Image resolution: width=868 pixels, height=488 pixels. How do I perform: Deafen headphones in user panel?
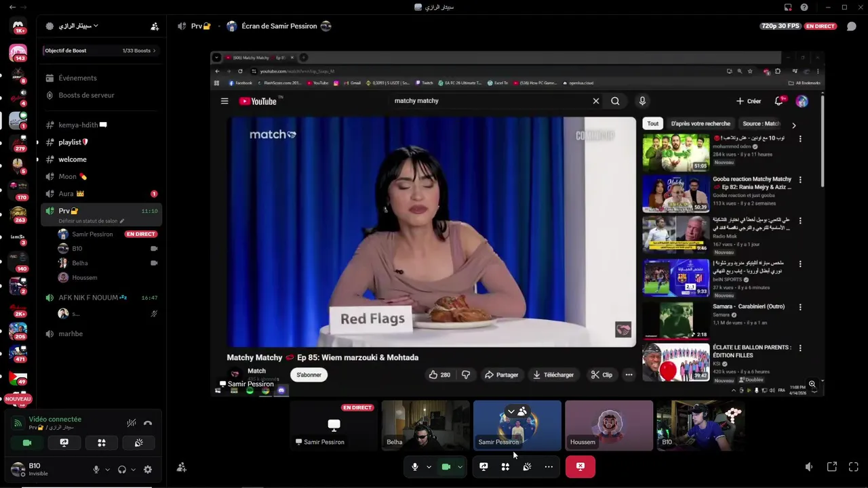(x=122, y=469)
